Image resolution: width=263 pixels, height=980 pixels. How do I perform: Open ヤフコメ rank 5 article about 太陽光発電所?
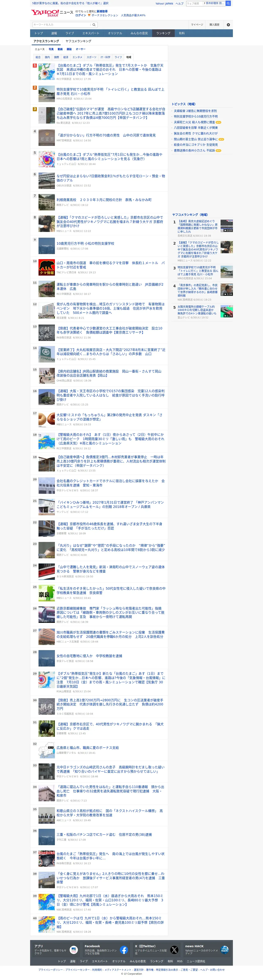[197, 310]
